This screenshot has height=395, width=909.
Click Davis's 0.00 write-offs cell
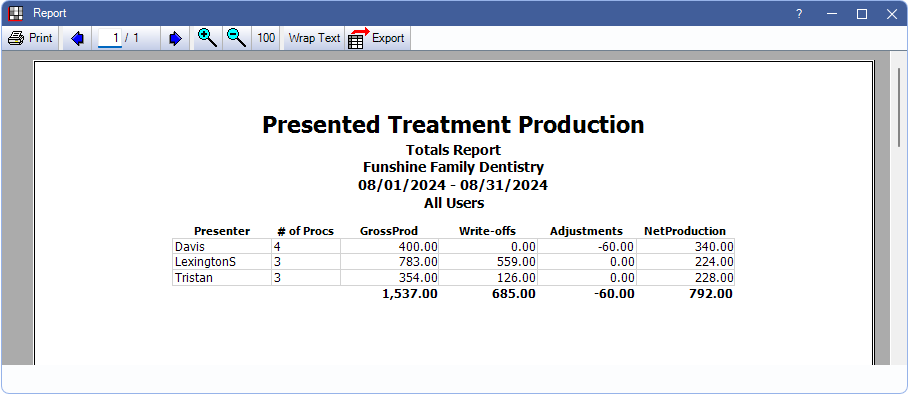[488, 247]
